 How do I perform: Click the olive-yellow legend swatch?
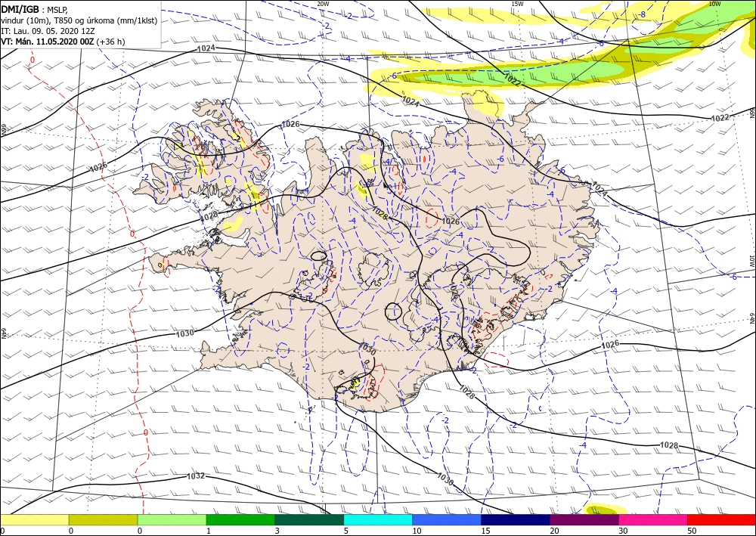click(103, 519)
